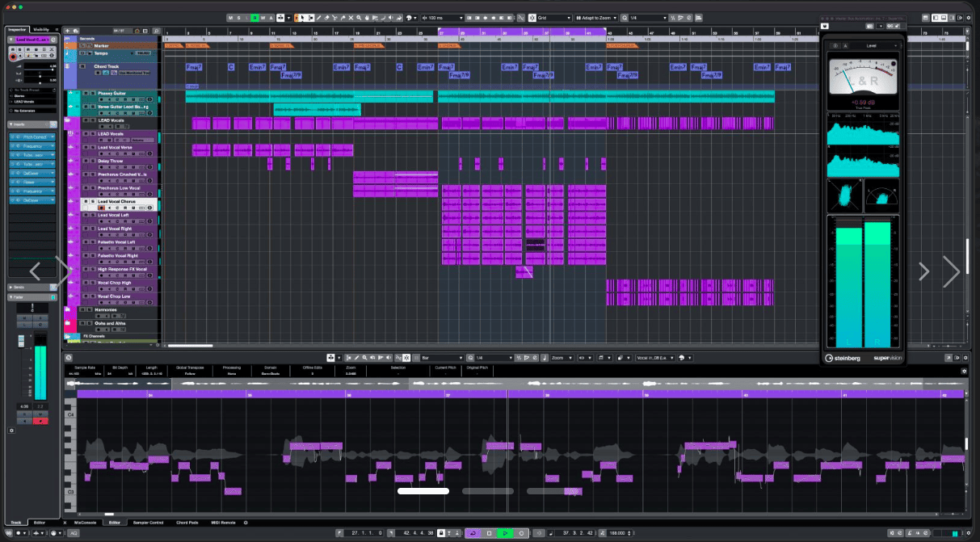Open the Grid snap type dropdown
The width and height of the screenshot is (980, 542).
point(554,17)
